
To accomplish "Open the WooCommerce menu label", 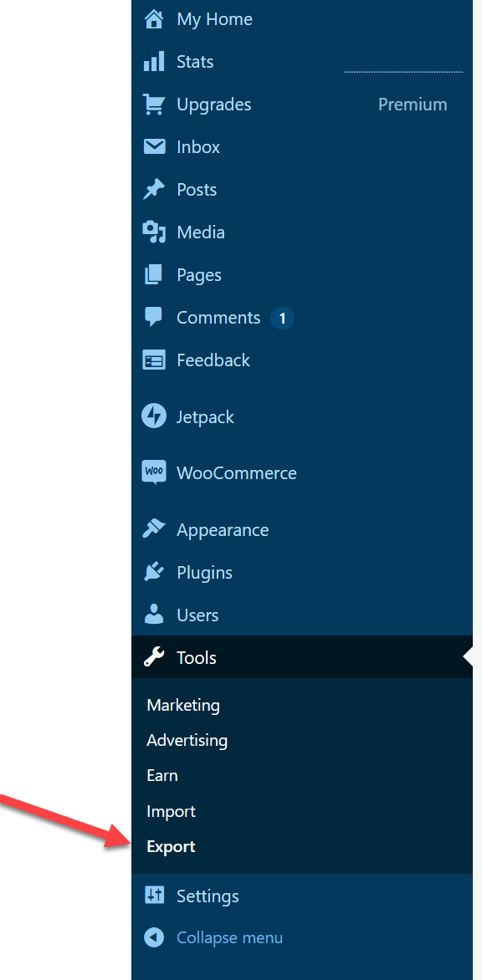I will (x=236, y=473).
